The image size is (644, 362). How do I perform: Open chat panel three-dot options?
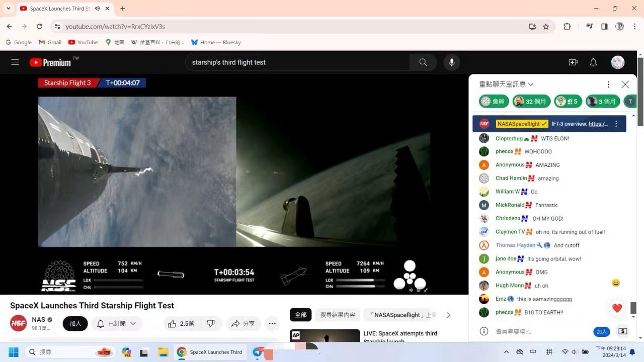[608, 84]
